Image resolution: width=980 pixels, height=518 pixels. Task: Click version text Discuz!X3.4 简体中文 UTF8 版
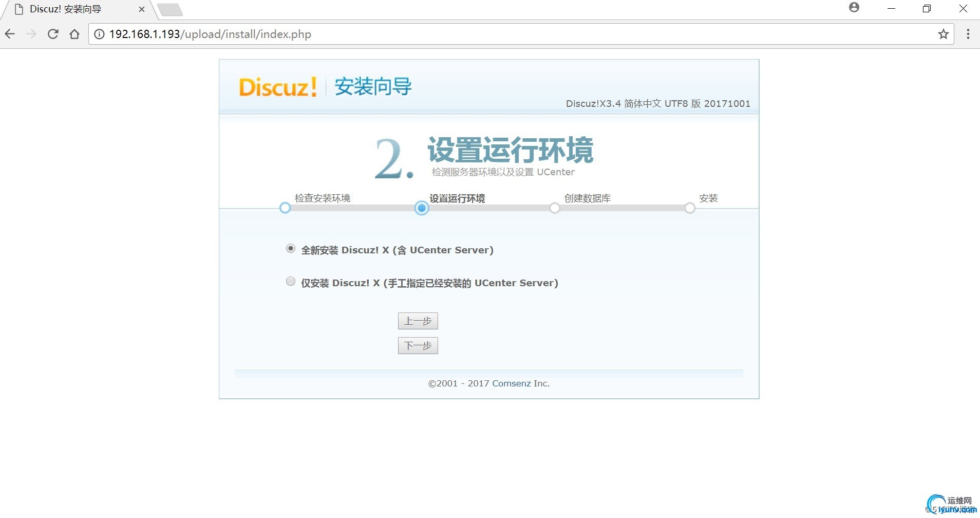coord(658,104)
